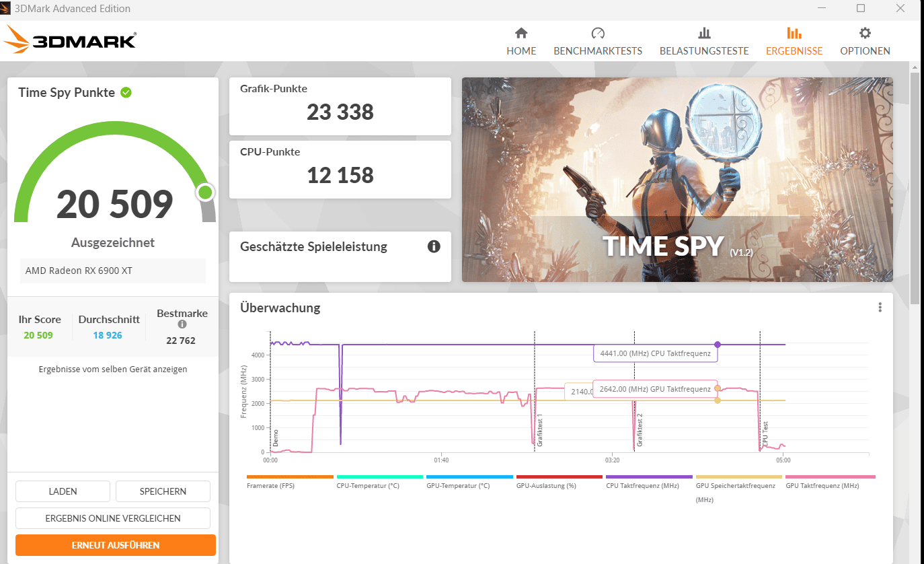Click the vertical scrollbar thumb

tap(915, 188)
